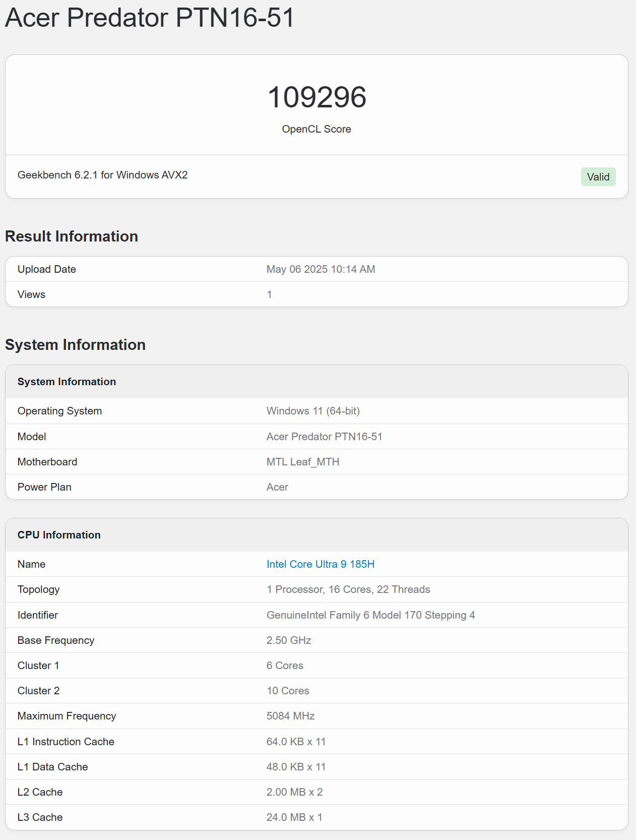The height and width of the screenshot is (840, 636).
Task: Click the Motherboard label
Action: click(47, 462)
